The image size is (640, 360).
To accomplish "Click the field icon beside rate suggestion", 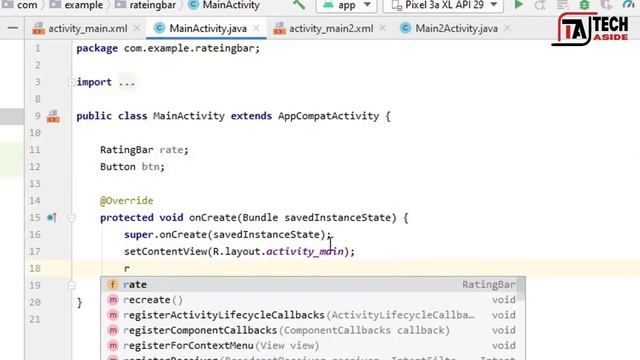I will [113, 284].
